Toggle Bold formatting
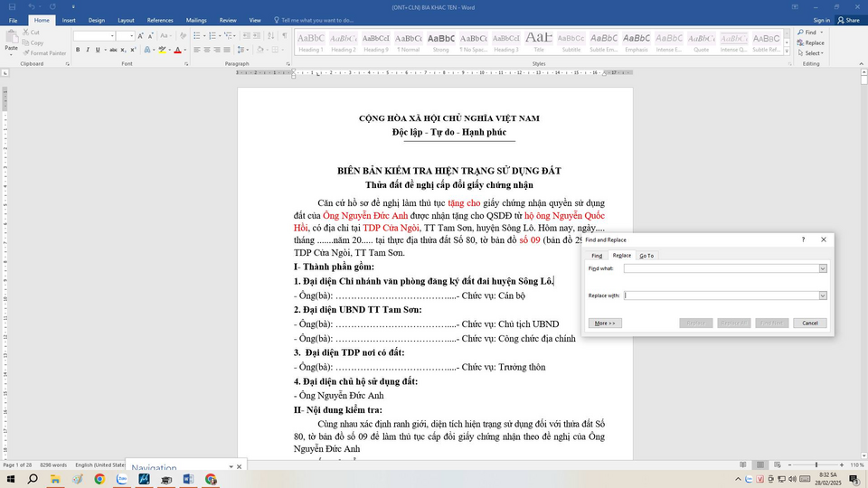 point(77,51)
